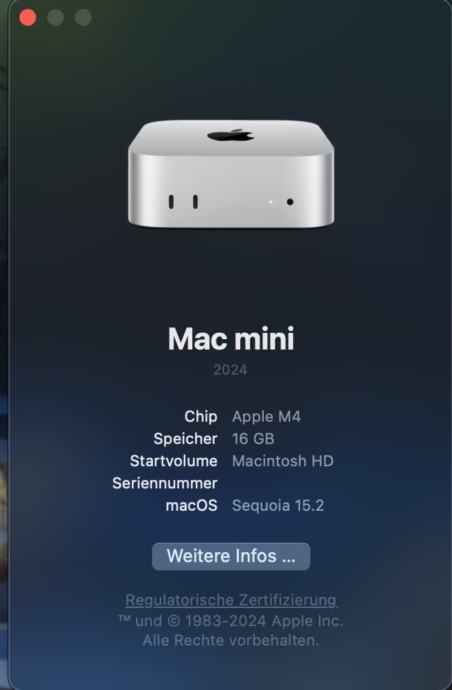Screen dimensions: 452x690
Task: Click the Apple M4 chip value
Action: click(267, 417)
